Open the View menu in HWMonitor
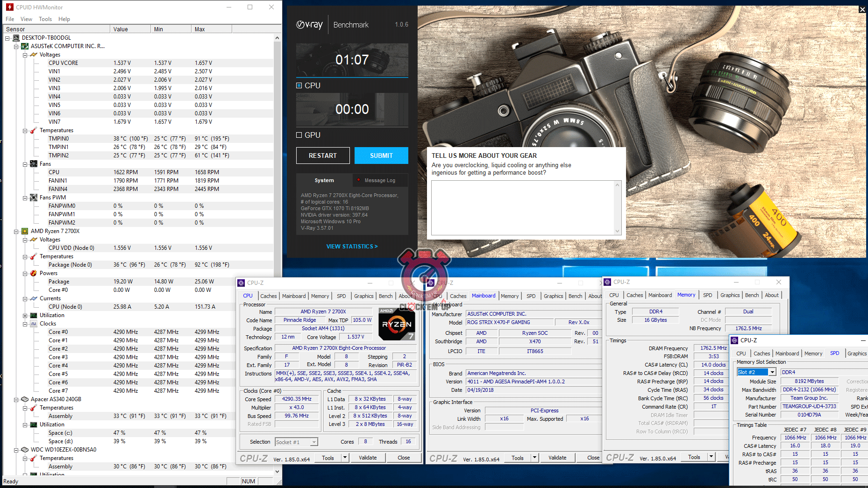 click(26, 19)
